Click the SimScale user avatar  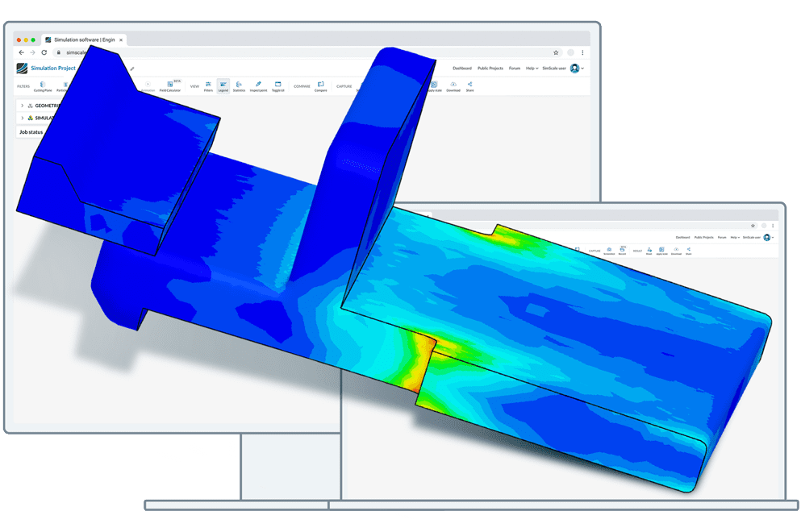574,69
